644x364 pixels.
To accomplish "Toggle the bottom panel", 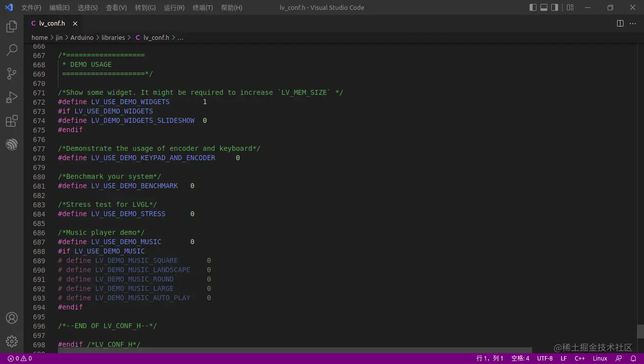I will [544, 7].
